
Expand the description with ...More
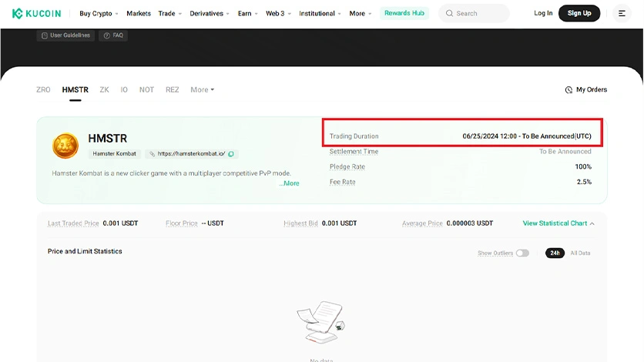point(289,183)
